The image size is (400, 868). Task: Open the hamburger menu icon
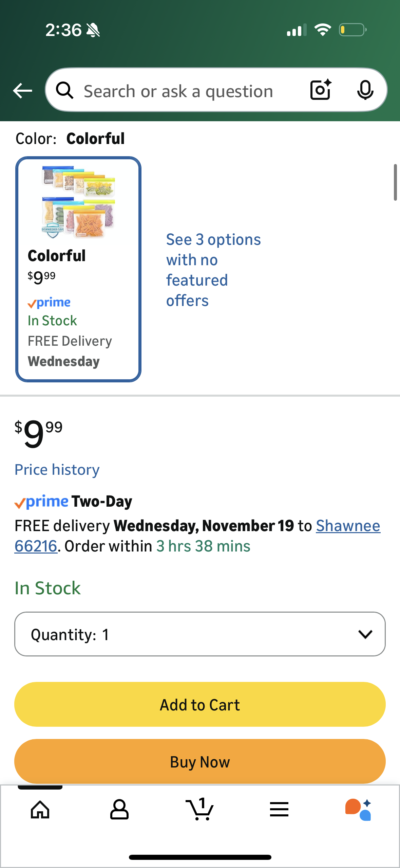(x=279, y=809)
